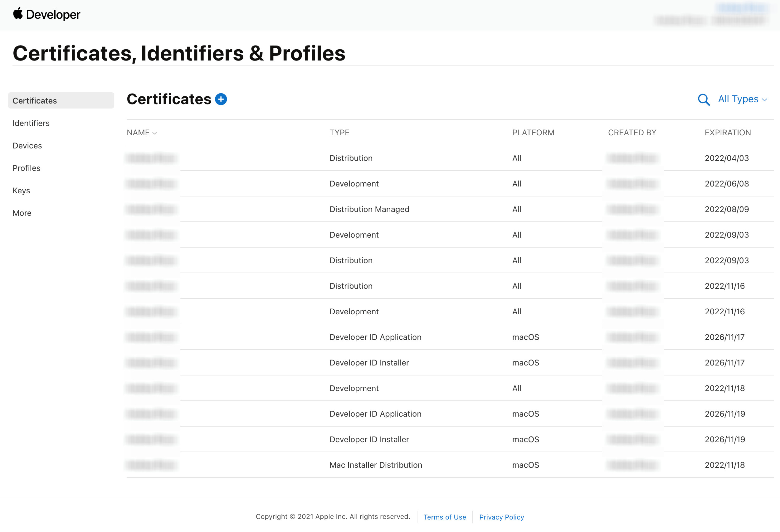Screen dimensions: 780x532
Task: Click More in the sidebar
Action: [22, 213]
